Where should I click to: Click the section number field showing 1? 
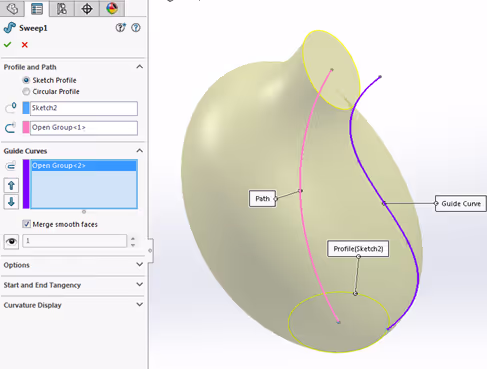tap(74, 241)
